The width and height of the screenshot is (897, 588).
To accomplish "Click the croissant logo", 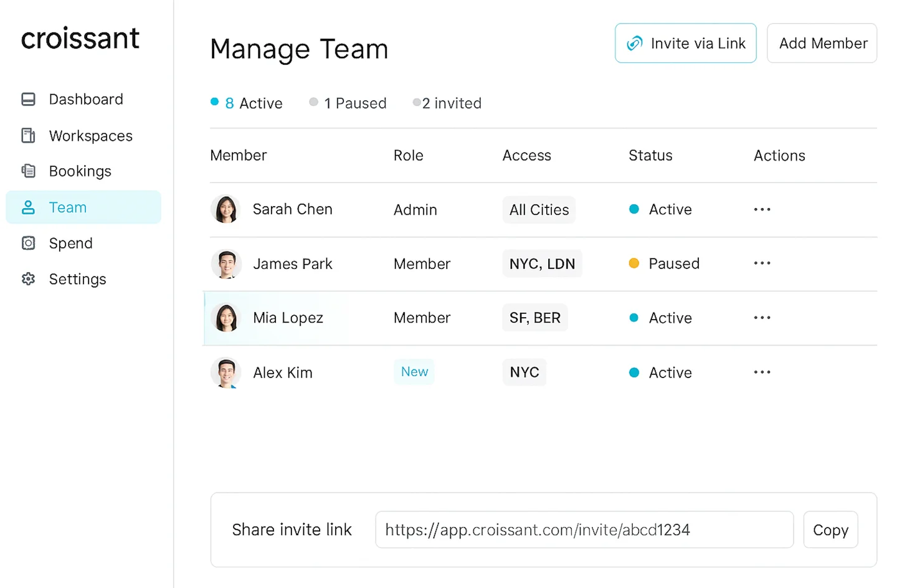I will click(x=80, y=39).
